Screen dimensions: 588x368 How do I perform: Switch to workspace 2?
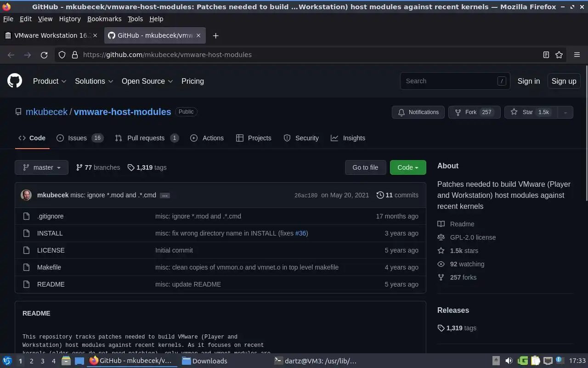coord(31,361)
